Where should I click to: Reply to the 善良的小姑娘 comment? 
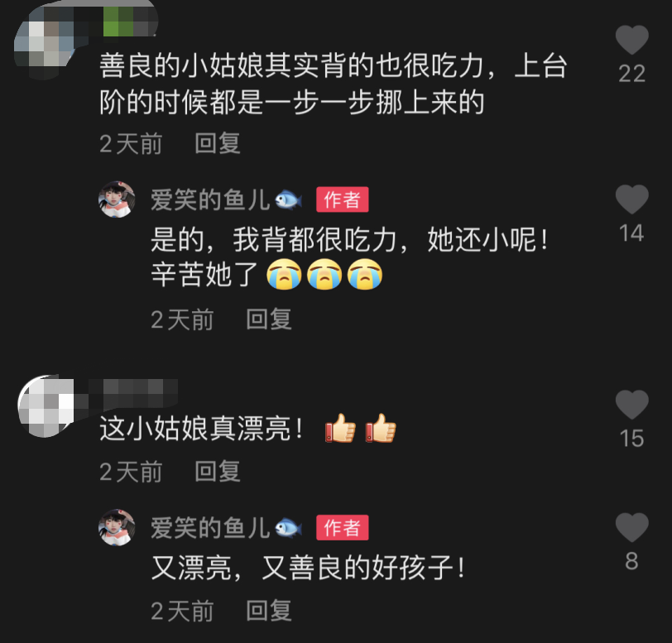coord(218,143)
